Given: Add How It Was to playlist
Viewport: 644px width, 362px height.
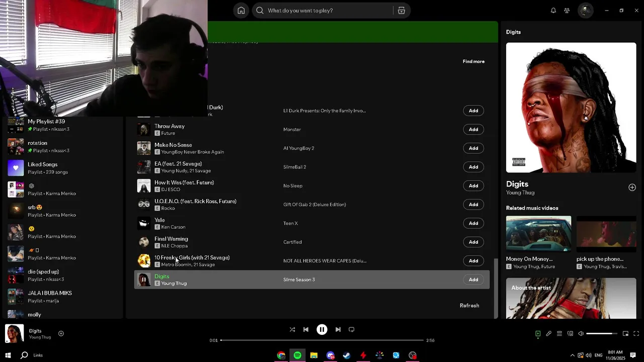Looking at the screenshot, I should [473, 186].
